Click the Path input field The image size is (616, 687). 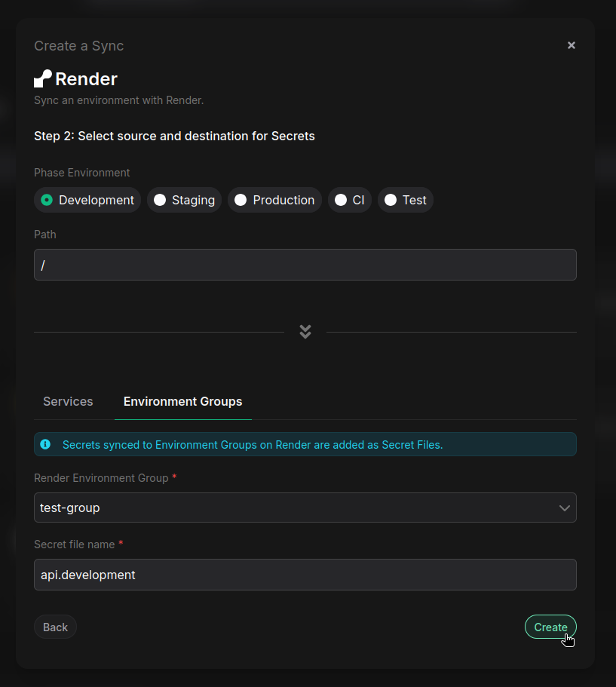(305, 265)
